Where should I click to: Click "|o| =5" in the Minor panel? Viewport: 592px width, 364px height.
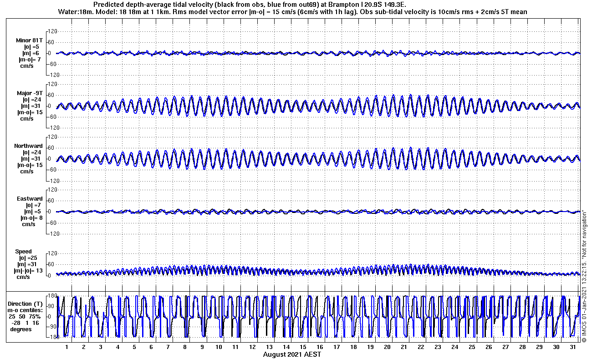(32, 46)
